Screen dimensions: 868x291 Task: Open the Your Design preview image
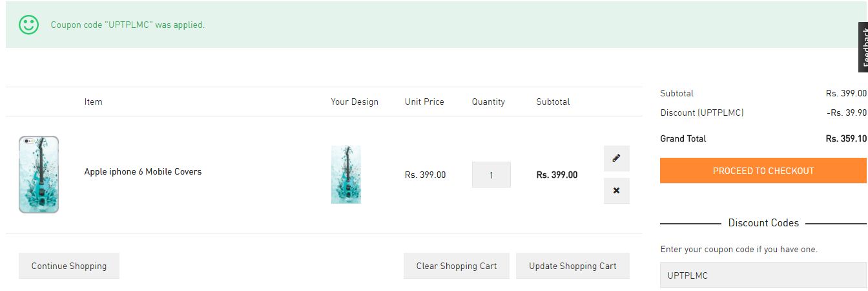(346, 175)
